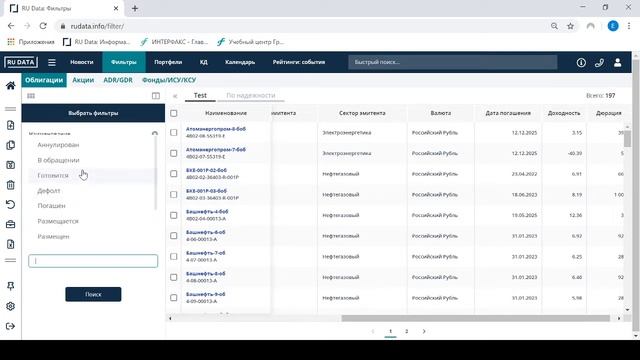Go to page 2
This screenshot has height=360, width=640.
tap(407, 331)
